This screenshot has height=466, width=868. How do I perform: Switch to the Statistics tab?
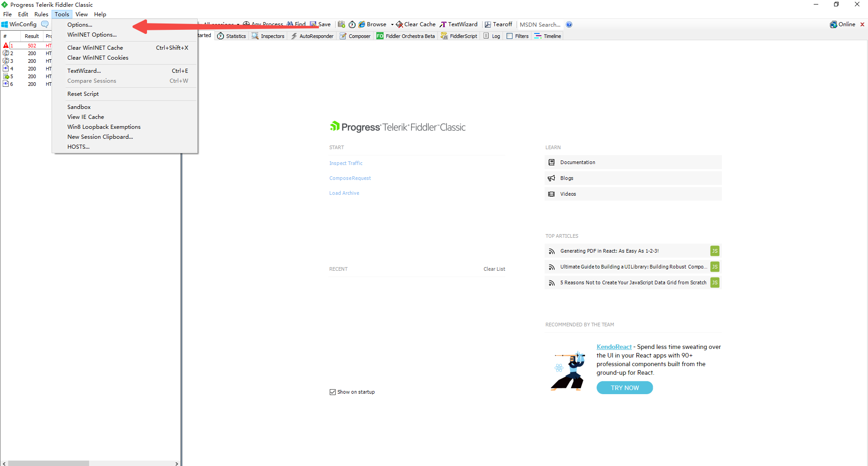tap(232, 36)
